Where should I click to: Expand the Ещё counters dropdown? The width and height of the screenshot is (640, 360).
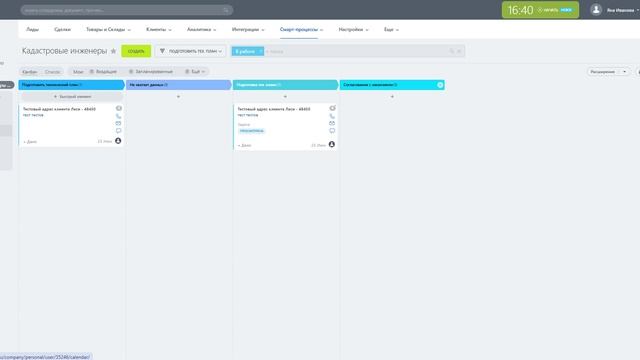click(195, 72)
